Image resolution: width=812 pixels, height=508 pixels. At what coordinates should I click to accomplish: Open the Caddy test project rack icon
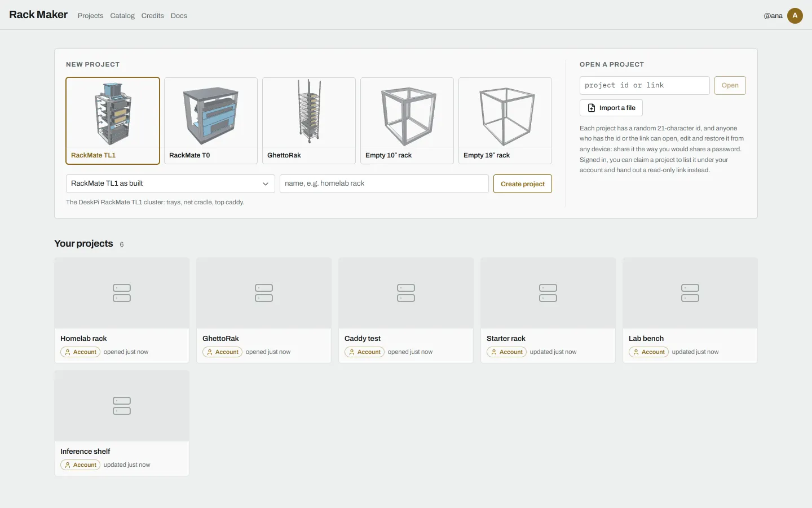[x=406, y=293]
